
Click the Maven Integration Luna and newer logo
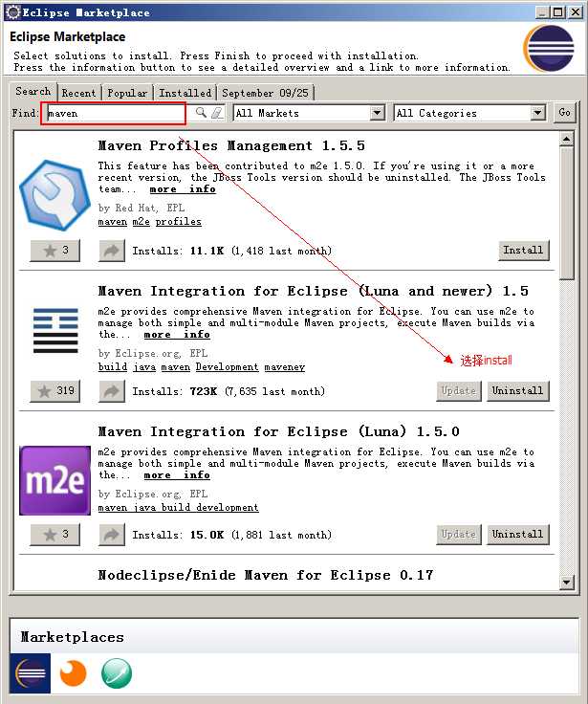pos(55,330)
